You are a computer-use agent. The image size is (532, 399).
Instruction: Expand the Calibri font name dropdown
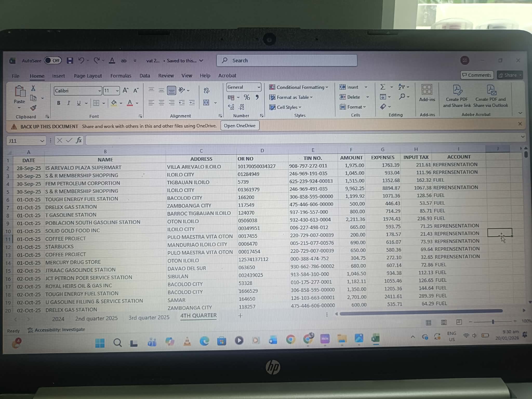coord(99,91)
